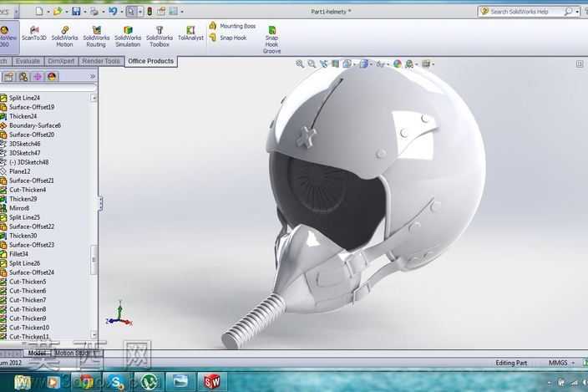Open the File Properties icon
Viewport: 588px width, 392px height.
[162, 11]
